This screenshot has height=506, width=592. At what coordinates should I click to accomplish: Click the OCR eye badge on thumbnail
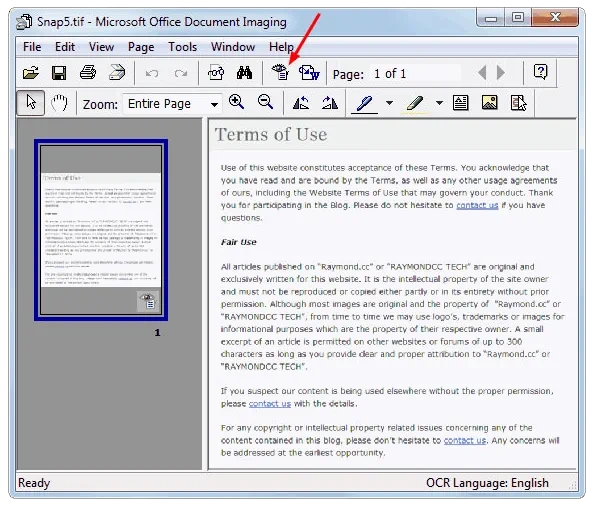point(148,301)
